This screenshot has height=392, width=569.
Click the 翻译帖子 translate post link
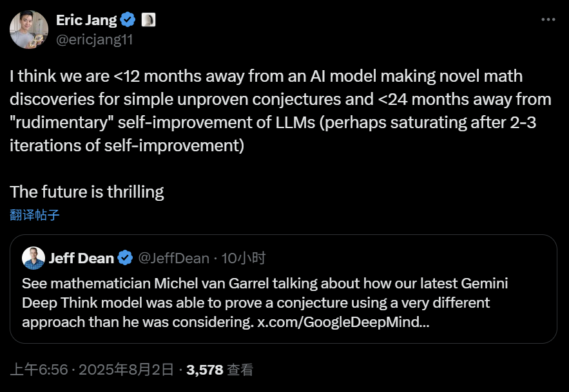35,215
